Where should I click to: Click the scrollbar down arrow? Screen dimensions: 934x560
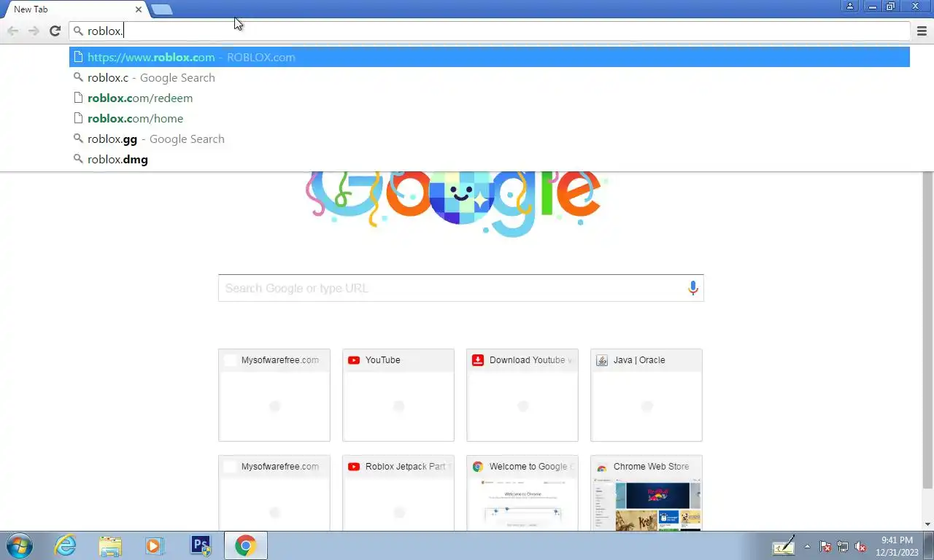tap(928, 524)
